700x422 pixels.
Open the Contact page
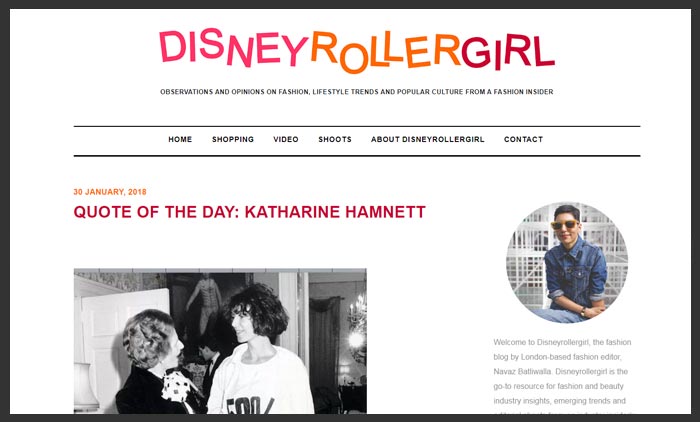(523, 139)
